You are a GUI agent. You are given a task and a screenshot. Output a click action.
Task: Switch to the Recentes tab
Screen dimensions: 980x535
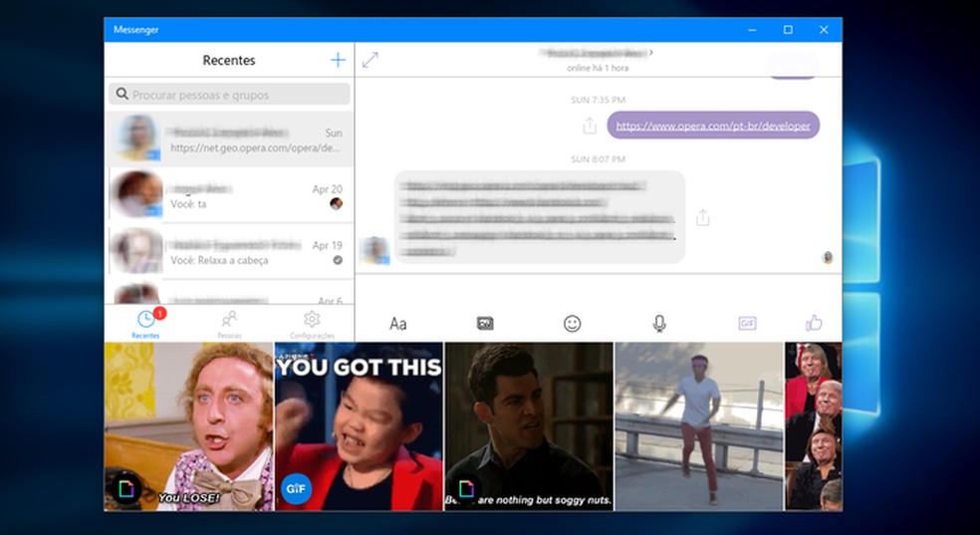click(x=145, y=324)
